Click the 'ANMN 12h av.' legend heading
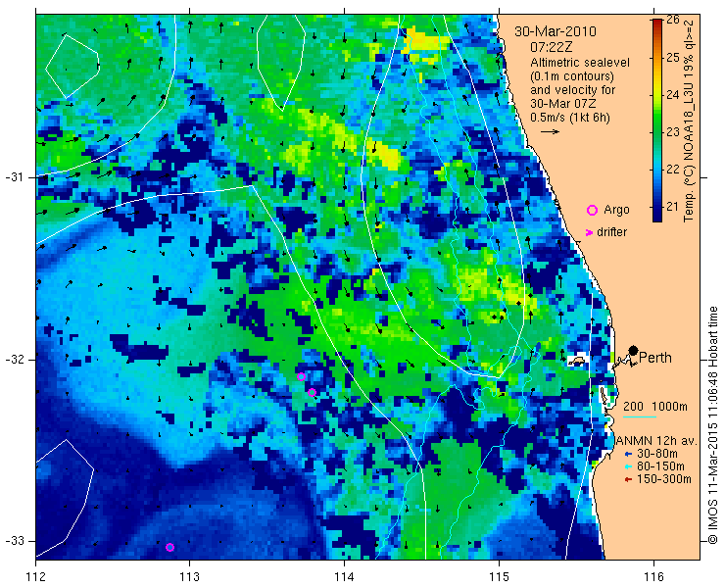 (x=656, y=440)
